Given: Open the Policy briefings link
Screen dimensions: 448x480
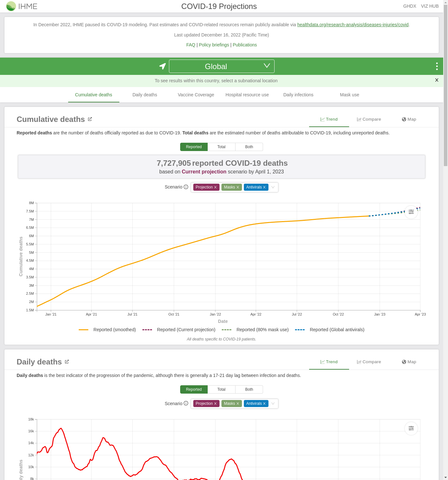Looking at the screenshot, I should (214, 45).
